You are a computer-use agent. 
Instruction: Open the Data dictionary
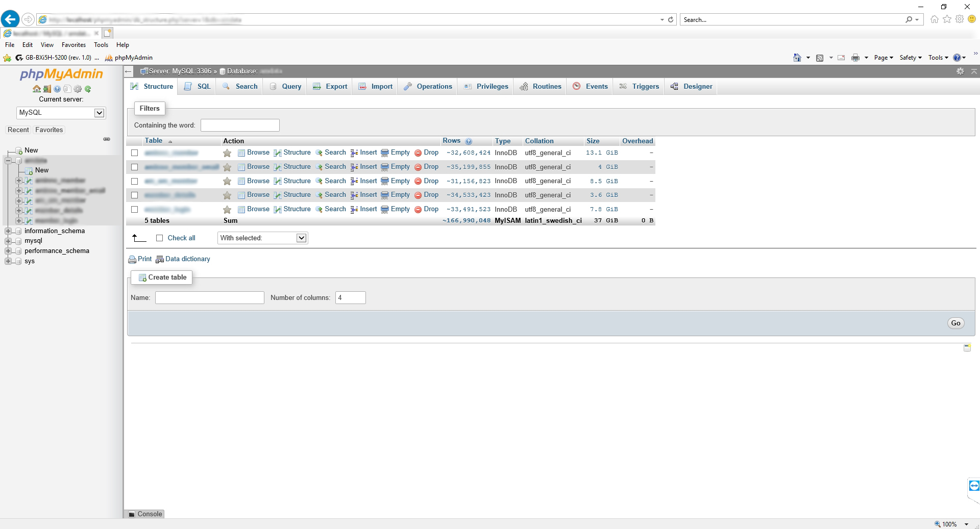[187, 259]
